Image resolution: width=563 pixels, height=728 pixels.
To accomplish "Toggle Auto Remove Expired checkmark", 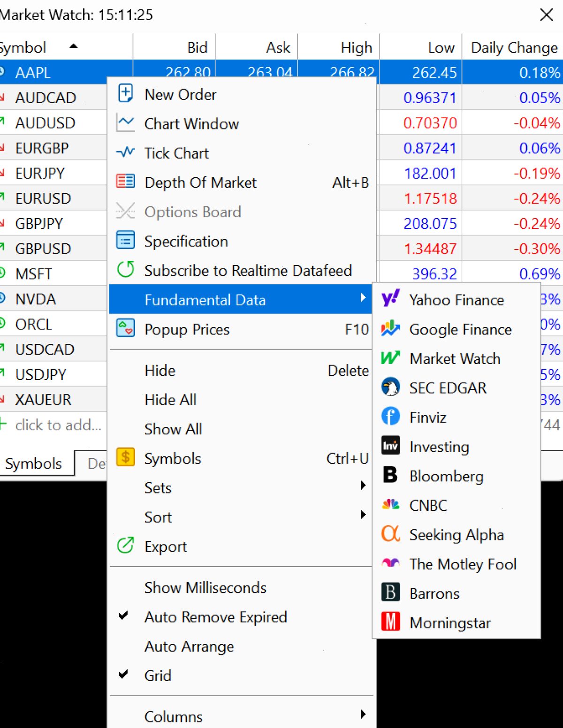I will click(x=123, y=616).
